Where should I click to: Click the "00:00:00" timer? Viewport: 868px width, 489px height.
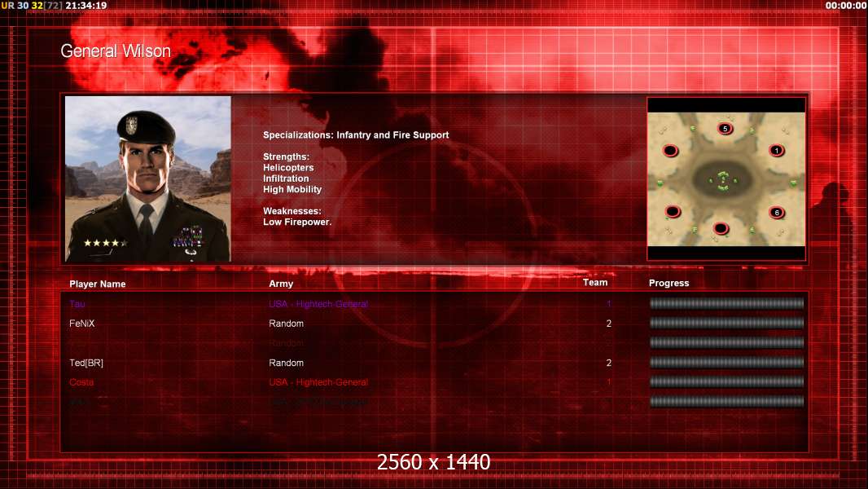pyautogui.click(x=846, y=6)
